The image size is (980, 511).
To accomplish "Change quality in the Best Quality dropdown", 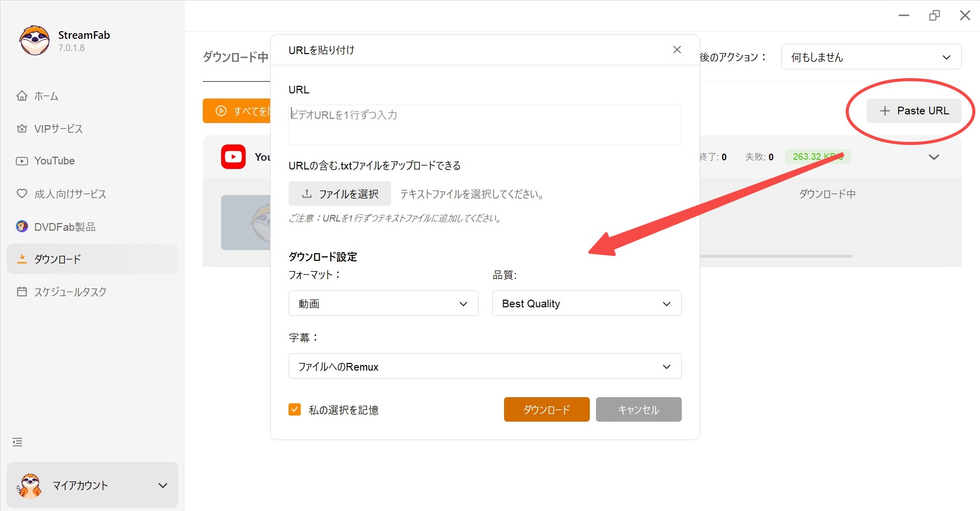I will 586,303.
